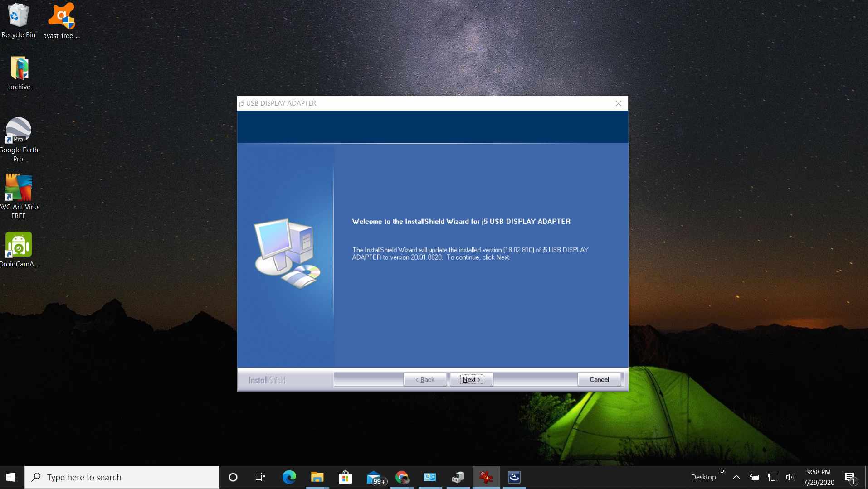The width and height of the screenshot is (868, 489).
Task: Close the j5 USB DISPLAY ADAPTER window
Action: (x=618, y=103)
